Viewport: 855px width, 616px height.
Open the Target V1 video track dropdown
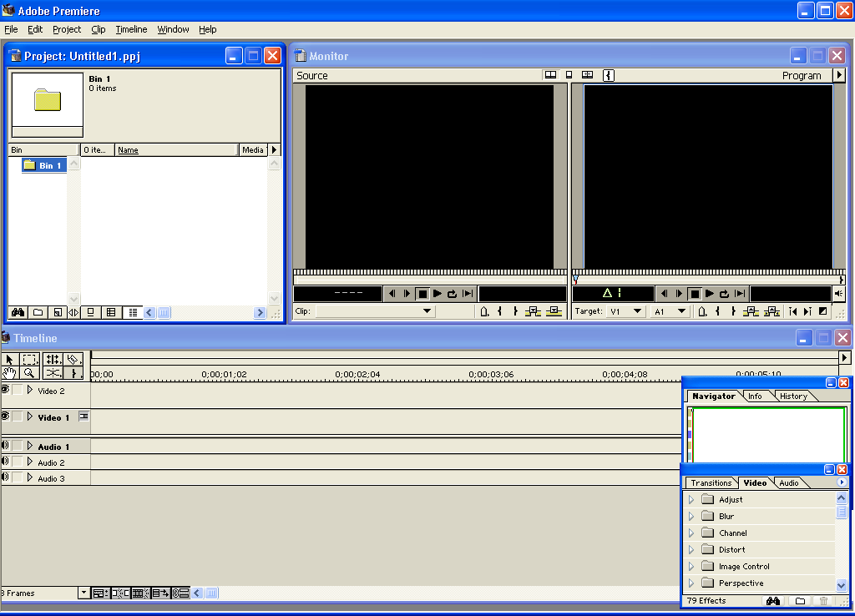(625, 311)
